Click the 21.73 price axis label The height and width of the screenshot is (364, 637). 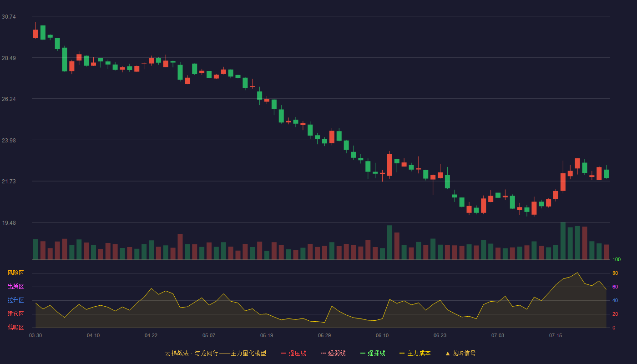pyautogui.click(x=9, y=182)
